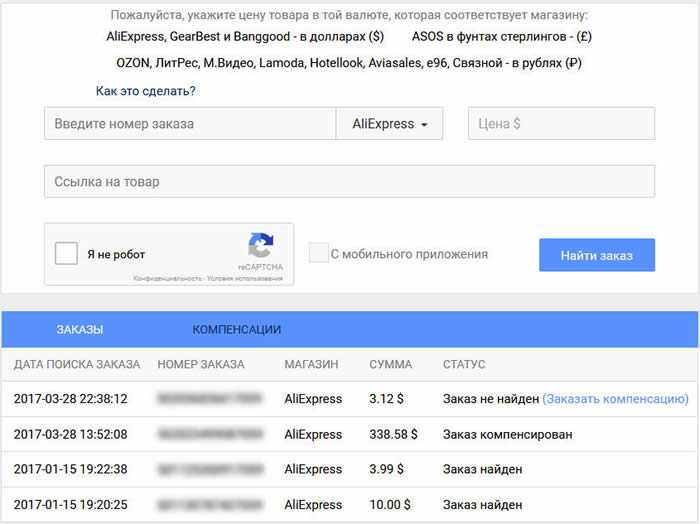Image resolution: width=700 pixels, height=524 pixels.
Task: Click the 338.58 $ amount cell
Action: coord(393,434)
